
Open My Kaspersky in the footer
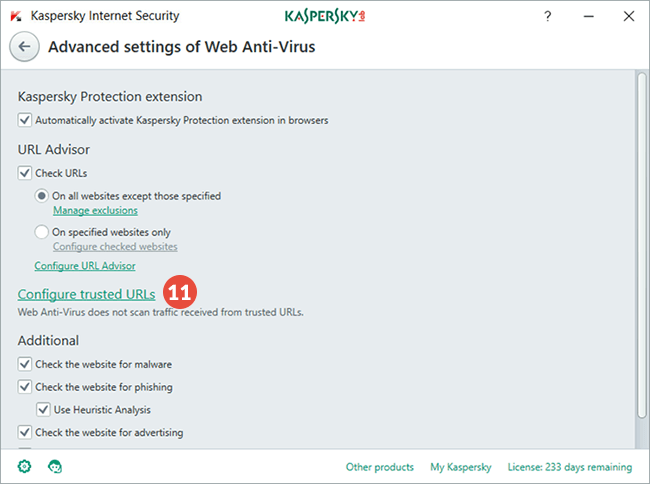459,467
